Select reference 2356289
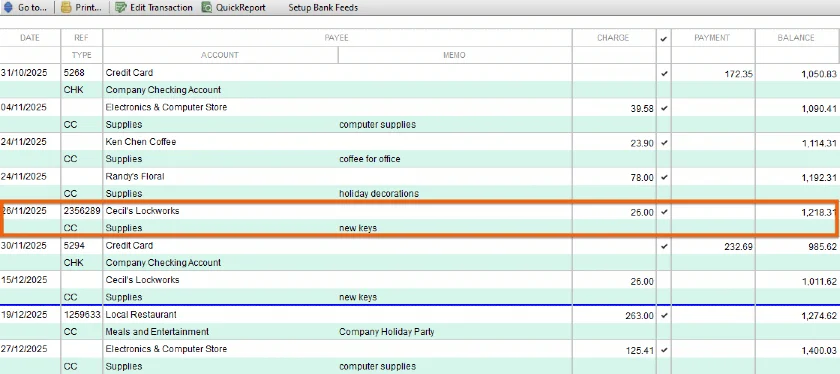 pyautogui.click(x=82, y=211)
